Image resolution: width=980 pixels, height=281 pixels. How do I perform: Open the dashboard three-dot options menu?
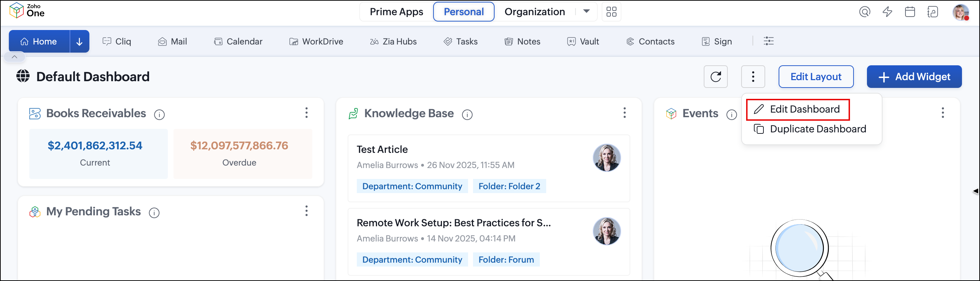[x=753, y=77]
